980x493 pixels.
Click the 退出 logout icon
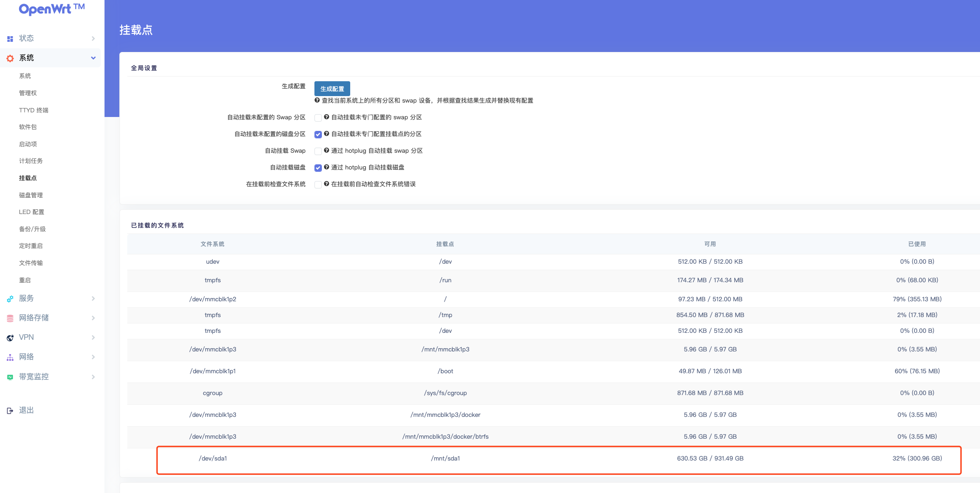pos(9,410)
